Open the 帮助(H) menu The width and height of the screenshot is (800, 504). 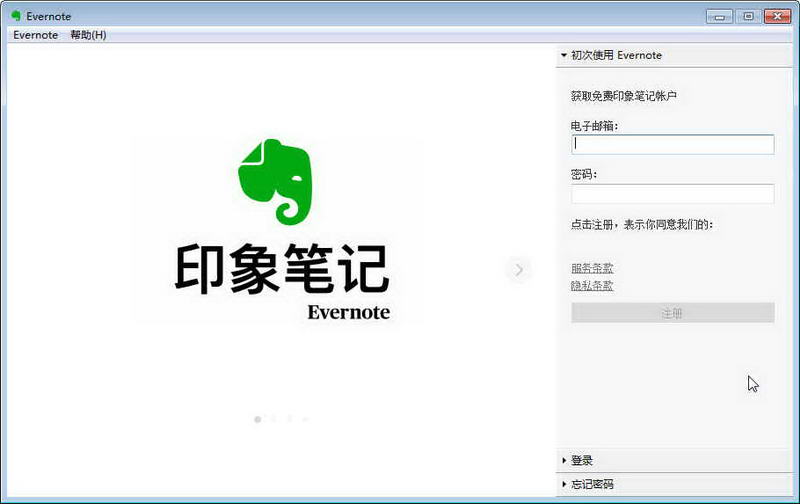point(88,35)
